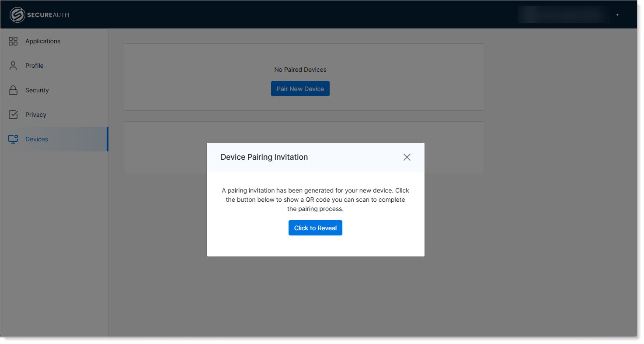Select the Security padlock icon

(12, 90)
